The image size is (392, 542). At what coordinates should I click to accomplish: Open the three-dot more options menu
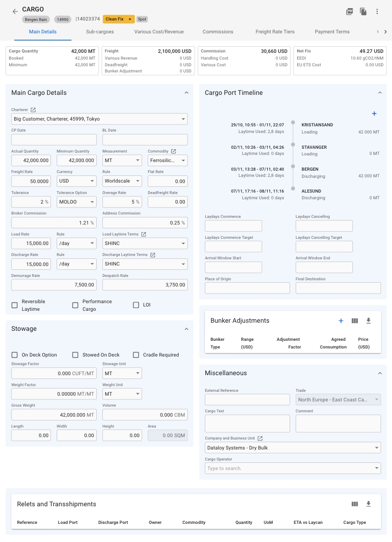point(377,11)
